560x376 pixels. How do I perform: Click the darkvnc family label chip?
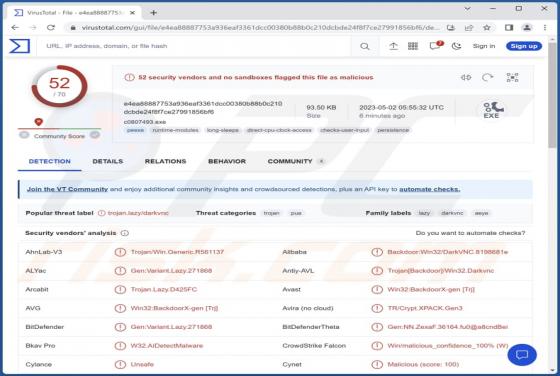(x=452, y=213)
